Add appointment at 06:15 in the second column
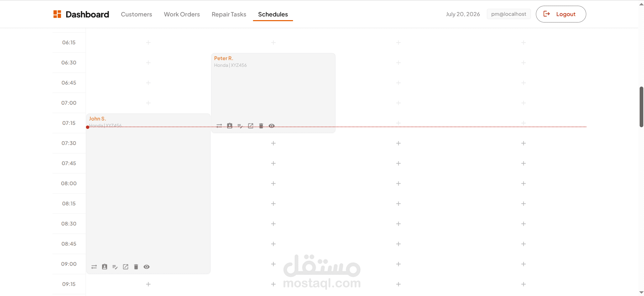 click(273, 43)
